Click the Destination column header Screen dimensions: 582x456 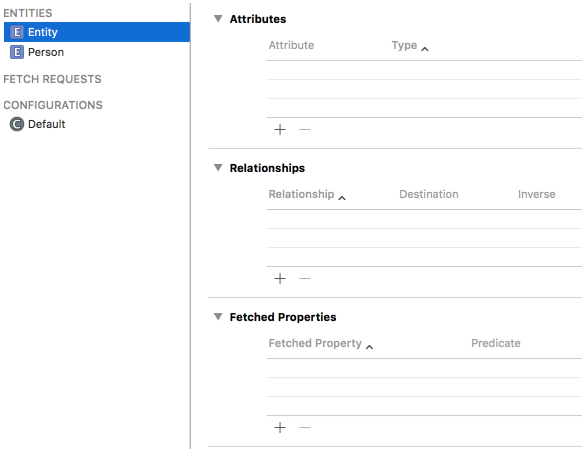coord(429,194)
